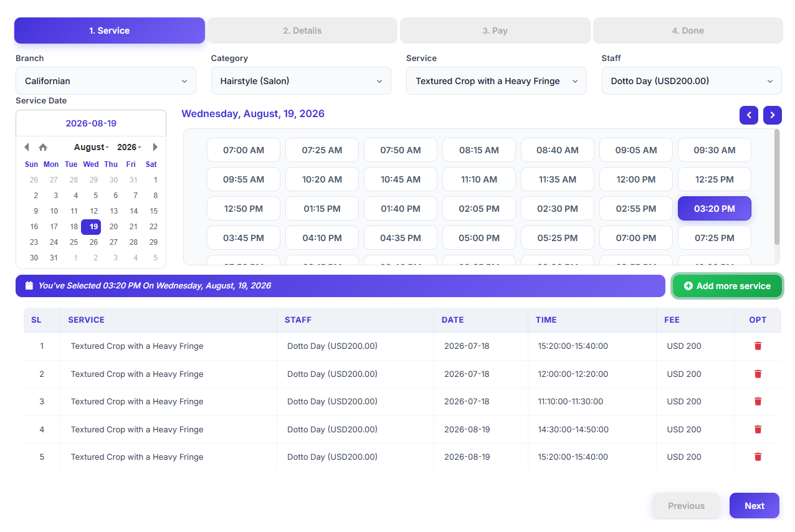Click calendar previous month arrow
795x532 pixels.
tap(26, 147)
